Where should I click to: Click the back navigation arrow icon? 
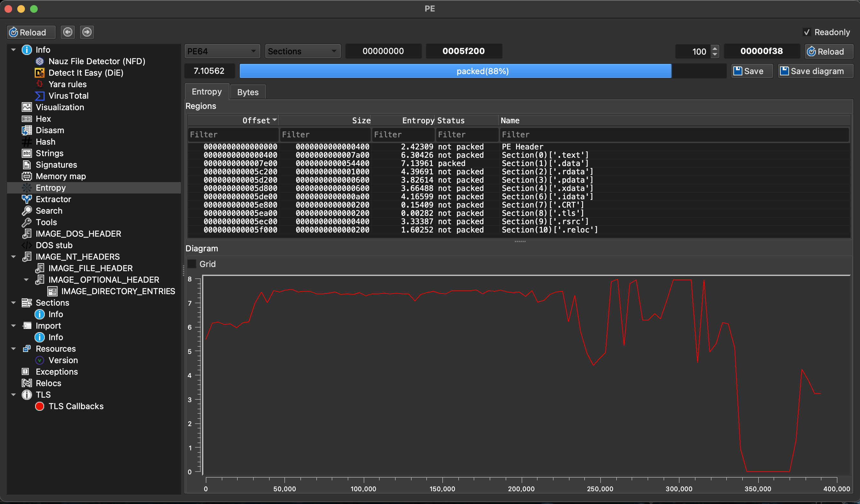point(67,32)
